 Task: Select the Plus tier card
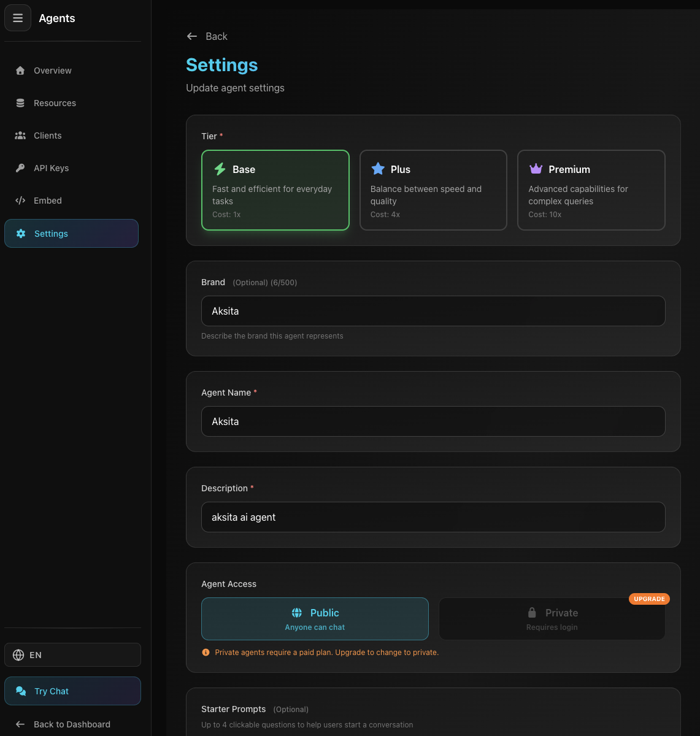point(433,190)
